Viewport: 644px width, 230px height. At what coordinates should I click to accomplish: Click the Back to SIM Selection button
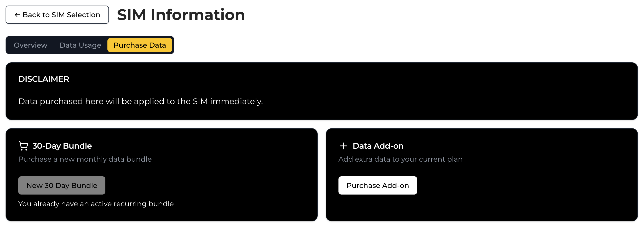[57, 15]
